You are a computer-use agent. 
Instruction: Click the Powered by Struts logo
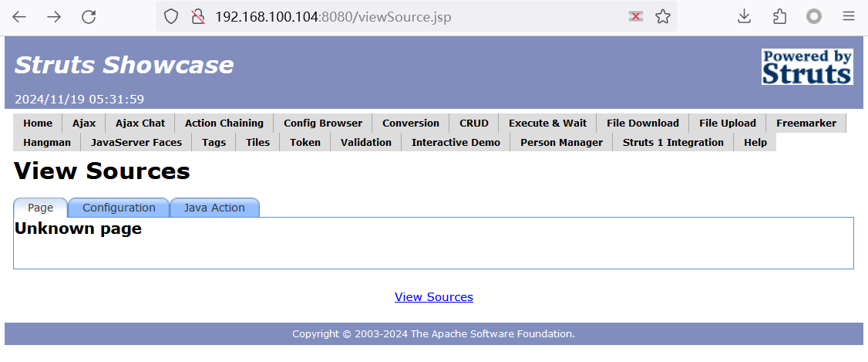806,66
